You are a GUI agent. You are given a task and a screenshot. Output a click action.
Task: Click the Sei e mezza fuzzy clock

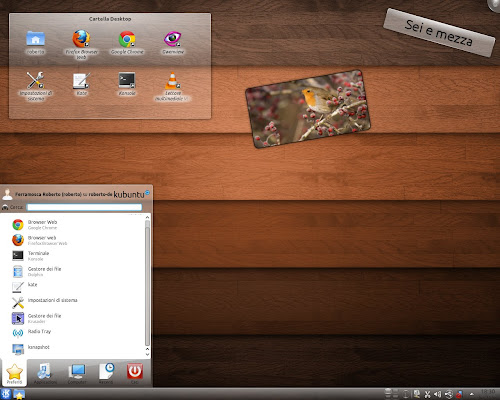tap(439, 33)
